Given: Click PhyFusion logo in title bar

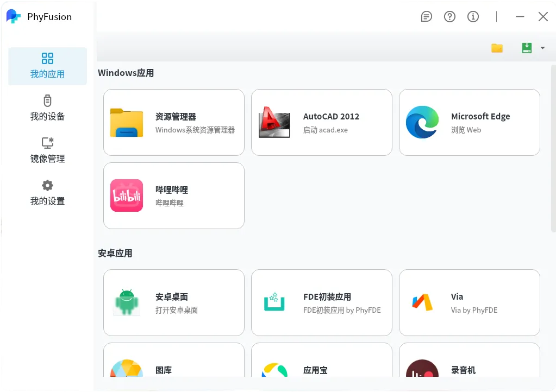Looking at the screenshot, I should 14,16.
